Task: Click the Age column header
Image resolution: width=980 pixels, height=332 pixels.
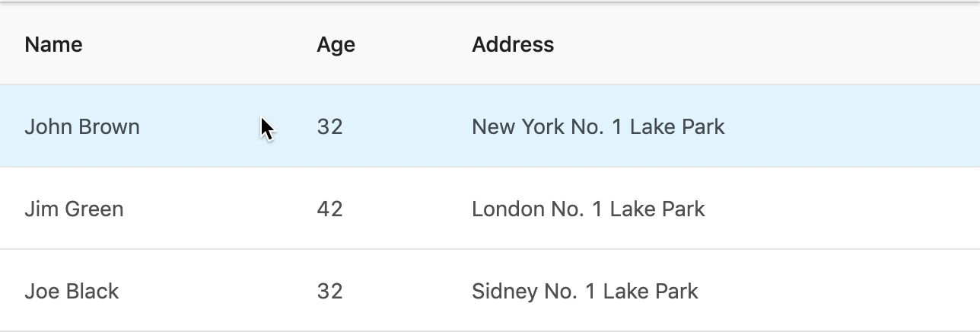Action: coord(336,45)
